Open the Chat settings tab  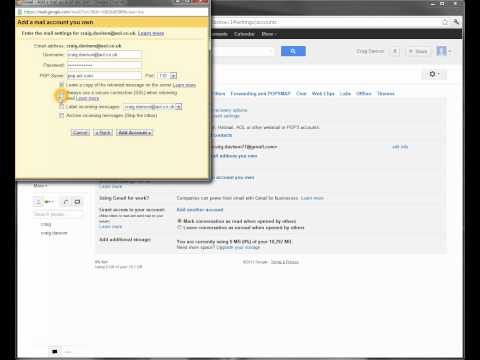301,94
